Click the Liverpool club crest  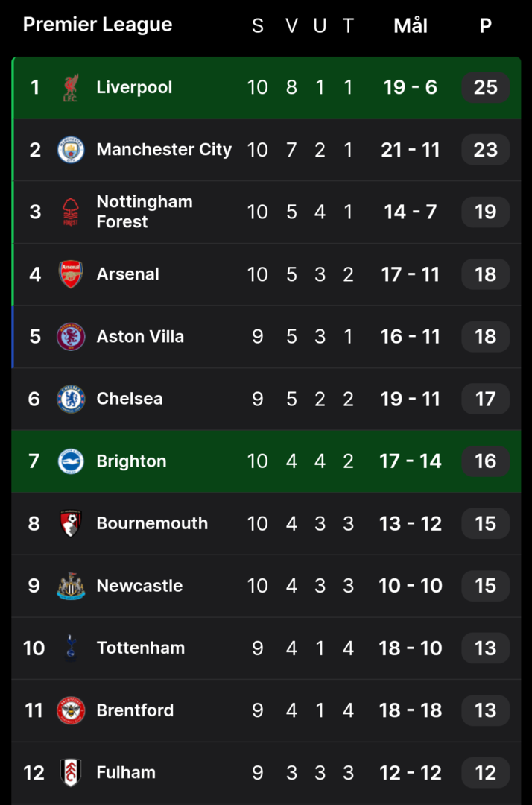tap(71, 88)
